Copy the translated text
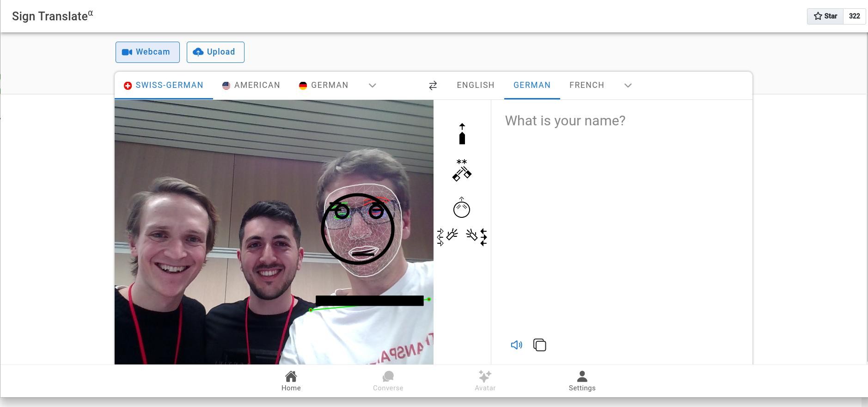This screenshot has width=868, height=407. pyautogui.click(x=540, y=345)
